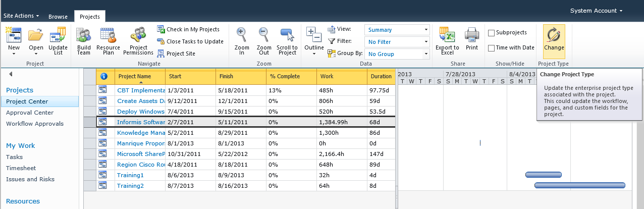Go to Approval Center in sidebar
Image resolution: width=644 pixels, height=209 pixels.
tap(29, 113)
